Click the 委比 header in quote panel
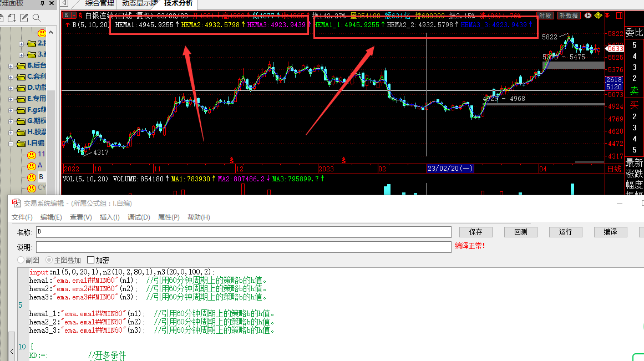644x361 pixels. 634,33
